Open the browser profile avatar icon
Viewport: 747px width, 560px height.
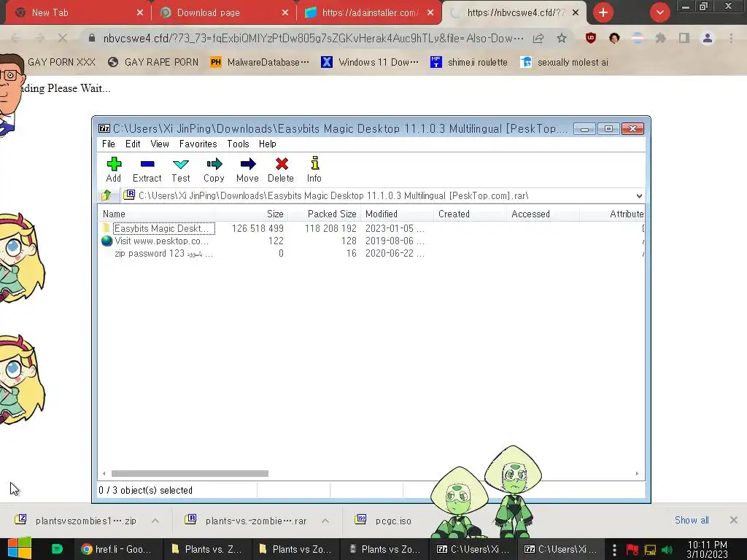coord(708,38)
